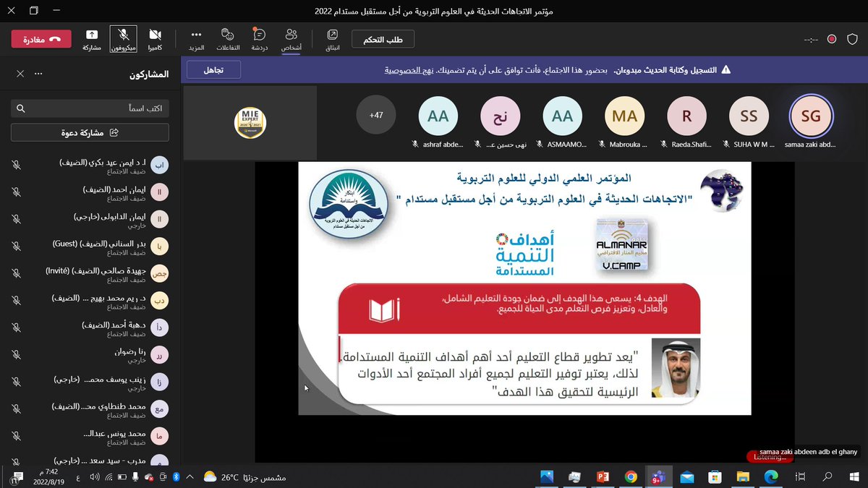Image resolution: width=868 pixels, height=488 pixels.
Task: Open the volume control in tray
Action: pos(94,477)
